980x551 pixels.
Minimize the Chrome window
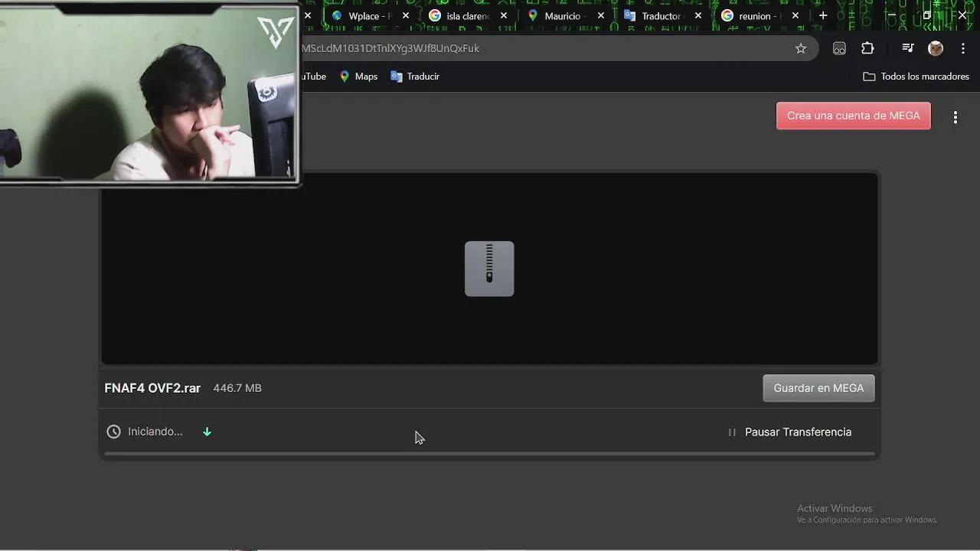pyautogui.click(x=890, y=15)
